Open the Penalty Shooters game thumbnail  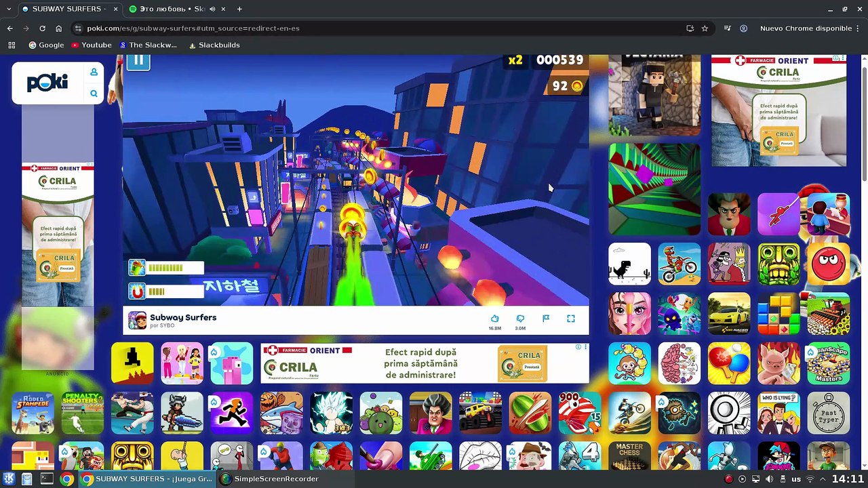click(x=82, y=413)
